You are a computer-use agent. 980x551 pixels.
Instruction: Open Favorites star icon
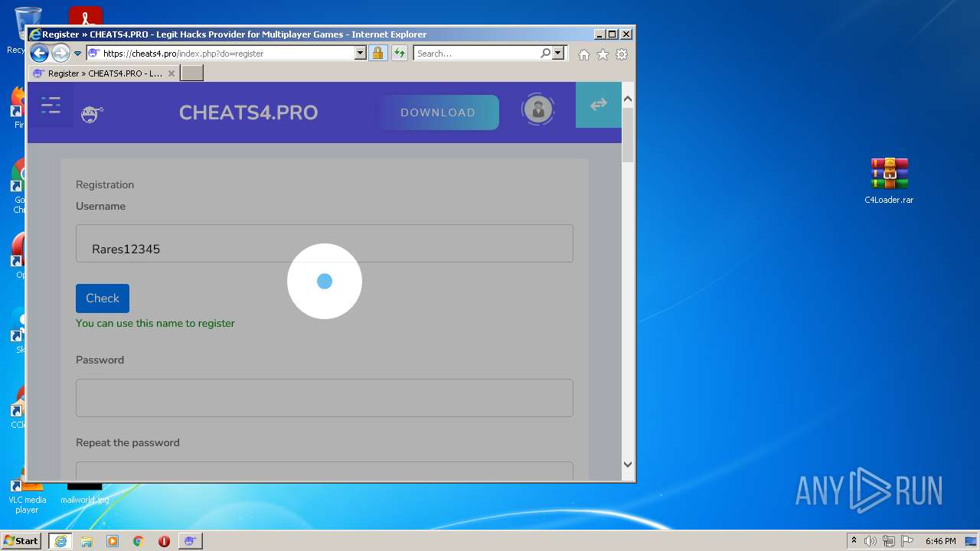[603, 54]
